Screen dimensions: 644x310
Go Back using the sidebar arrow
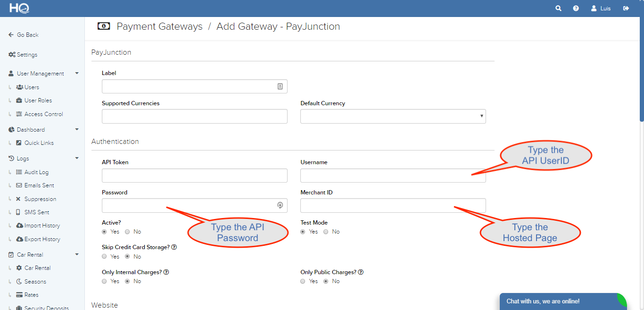pos(24,35)
